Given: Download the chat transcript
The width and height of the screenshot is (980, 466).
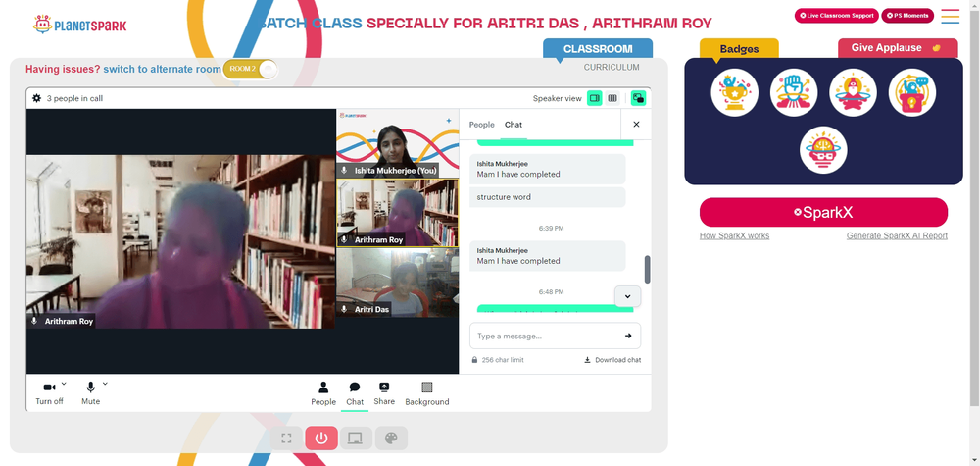Looking at the screenshot, I should pos(612,360).
